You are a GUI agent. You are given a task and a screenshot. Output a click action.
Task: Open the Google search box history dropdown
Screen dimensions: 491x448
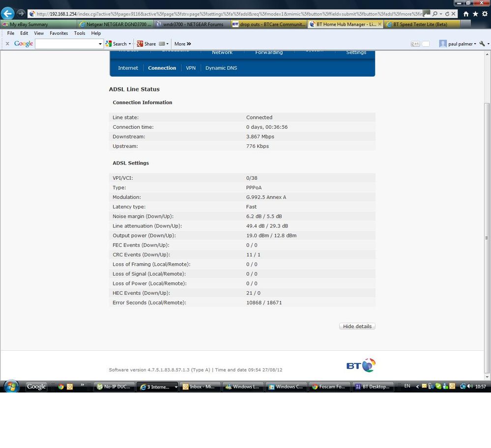pyautogui.click(x=100, y=44)
